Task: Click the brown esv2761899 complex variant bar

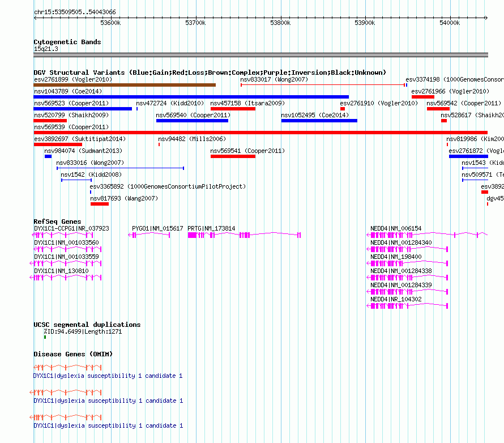Action: [x=125, y=85]
